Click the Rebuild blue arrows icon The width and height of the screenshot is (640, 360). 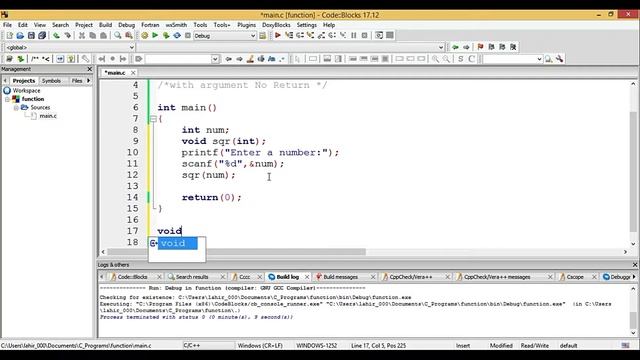pos(177,36)
